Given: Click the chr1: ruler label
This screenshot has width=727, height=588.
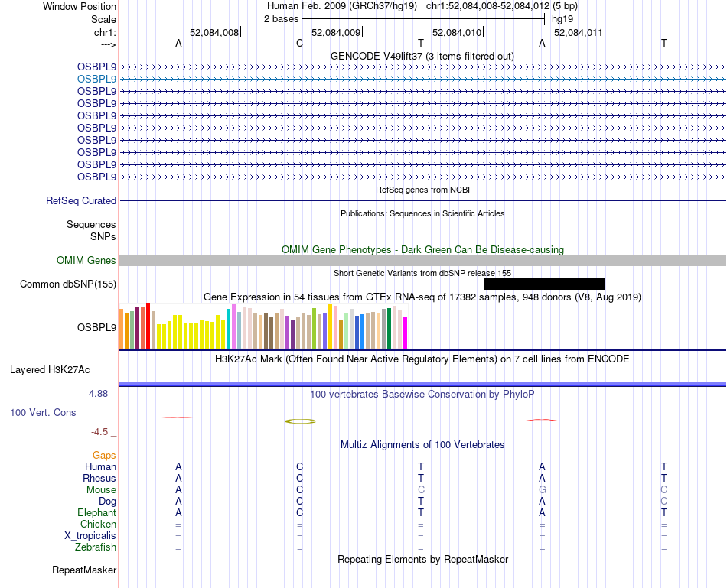Looking at the screenshot, I should tap(105, 32).
